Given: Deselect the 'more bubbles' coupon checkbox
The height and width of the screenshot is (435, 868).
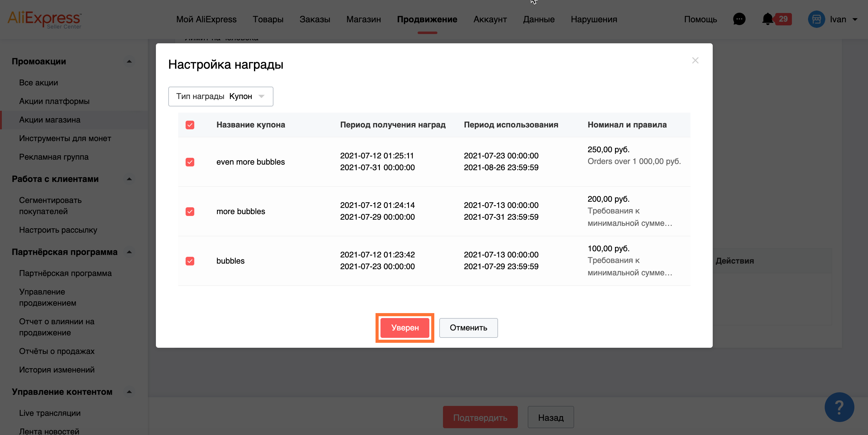Looking at the screenshot, I should point(190,212).
